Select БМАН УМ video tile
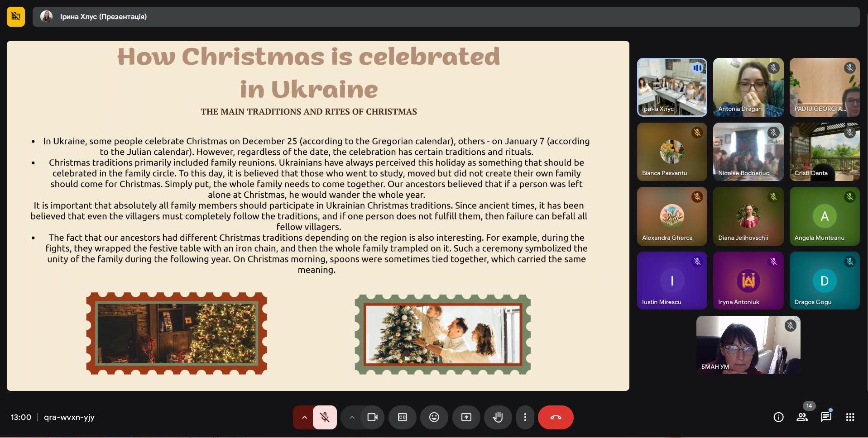The width and height of the screenshot is (868, 438). [x=748, y=345]
